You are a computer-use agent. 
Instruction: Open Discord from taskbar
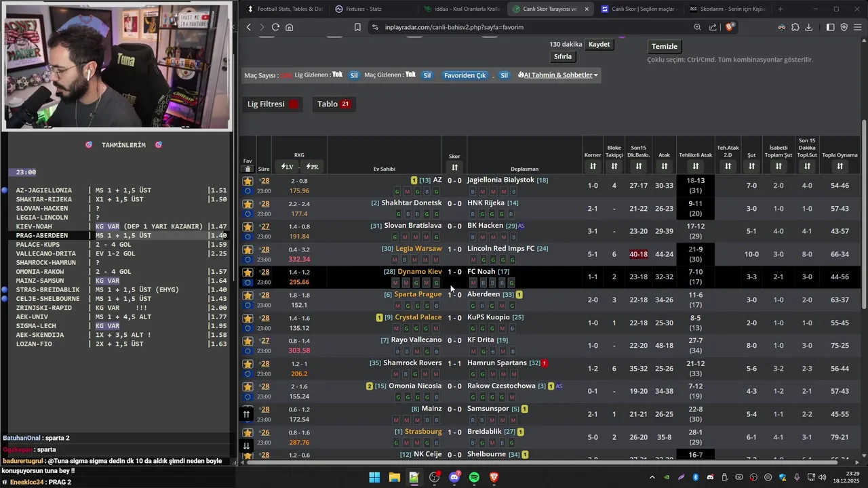pyautogui.click(x=454, y=477)
